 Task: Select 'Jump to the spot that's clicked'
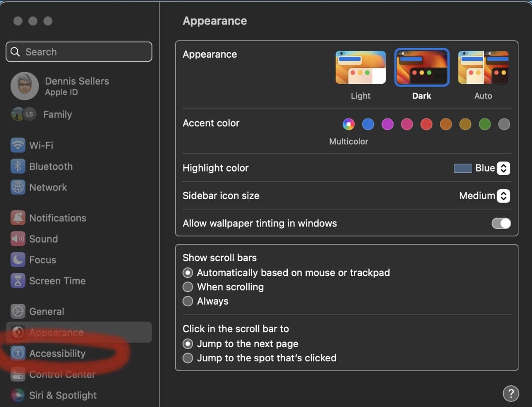tap(188, 358)
